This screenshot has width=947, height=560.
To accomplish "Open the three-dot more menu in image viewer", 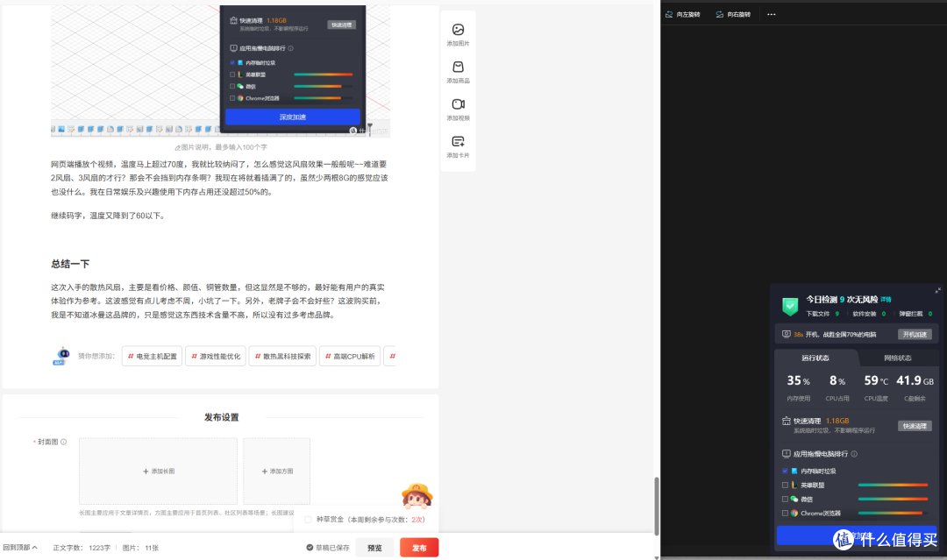I will point(772,15).
